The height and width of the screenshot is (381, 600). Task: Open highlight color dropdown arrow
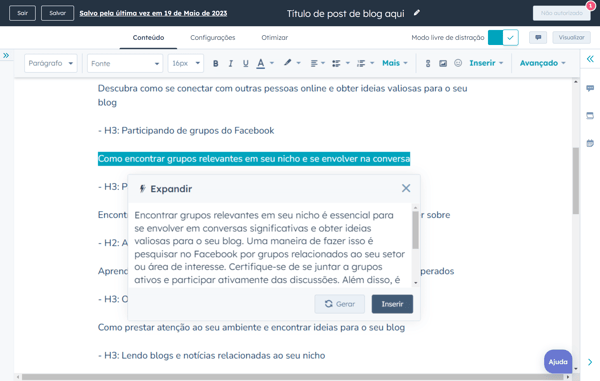point(299,63)
